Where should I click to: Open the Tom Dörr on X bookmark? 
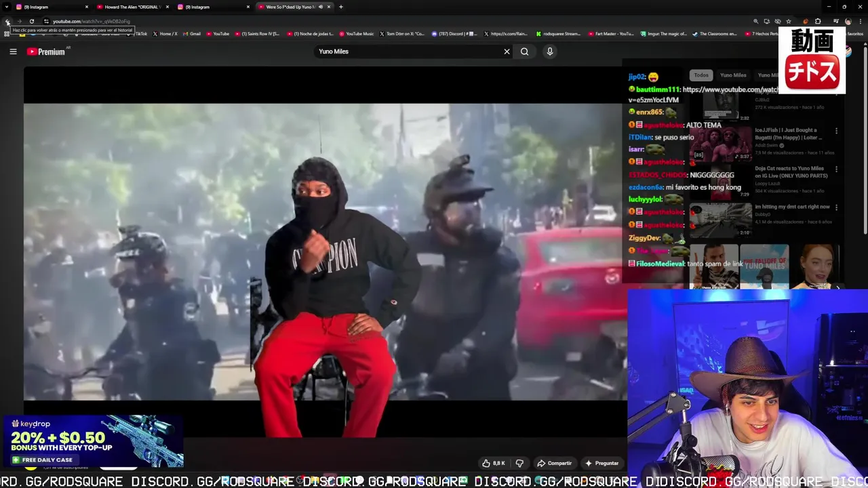(x=402, y=34)
